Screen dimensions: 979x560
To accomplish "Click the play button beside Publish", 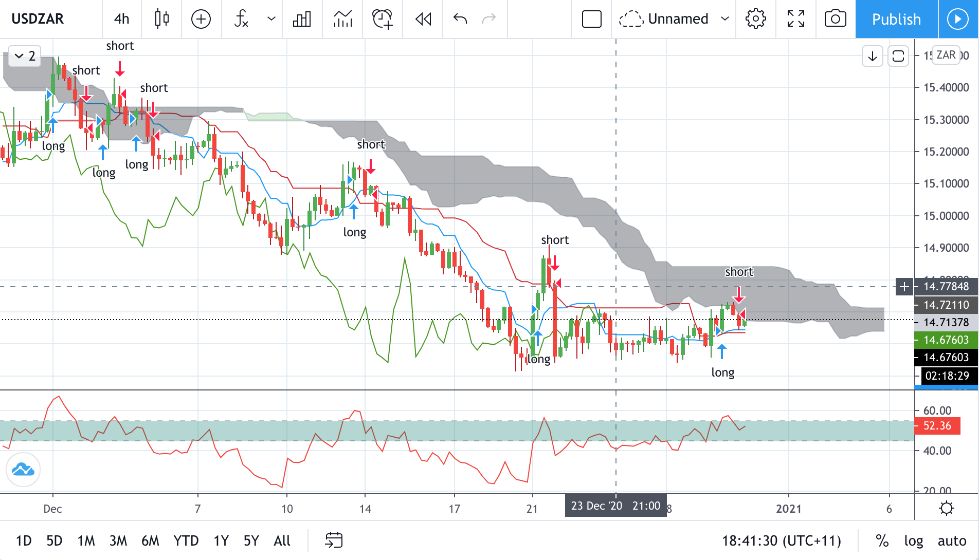I will click(x=958, y=19).
